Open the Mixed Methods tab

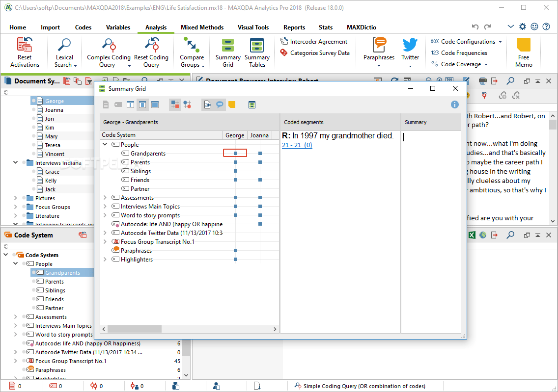202,27
